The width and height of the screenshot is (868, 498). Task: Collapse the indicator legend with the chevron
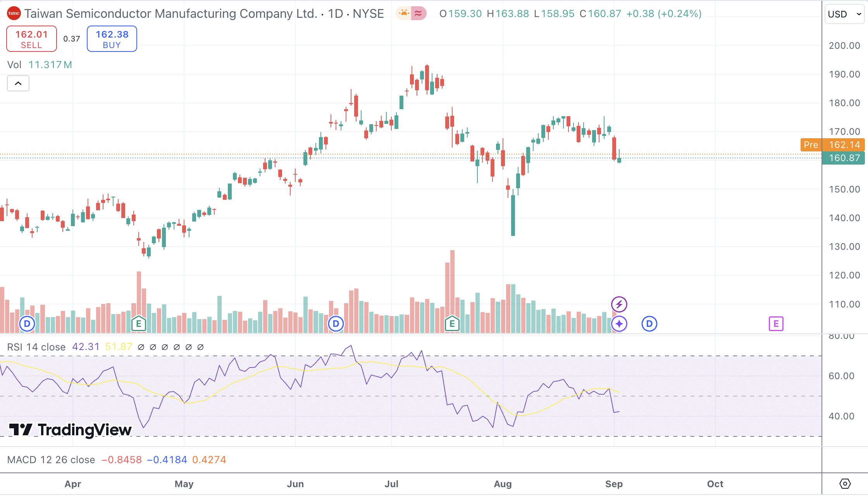pos(18,83)
